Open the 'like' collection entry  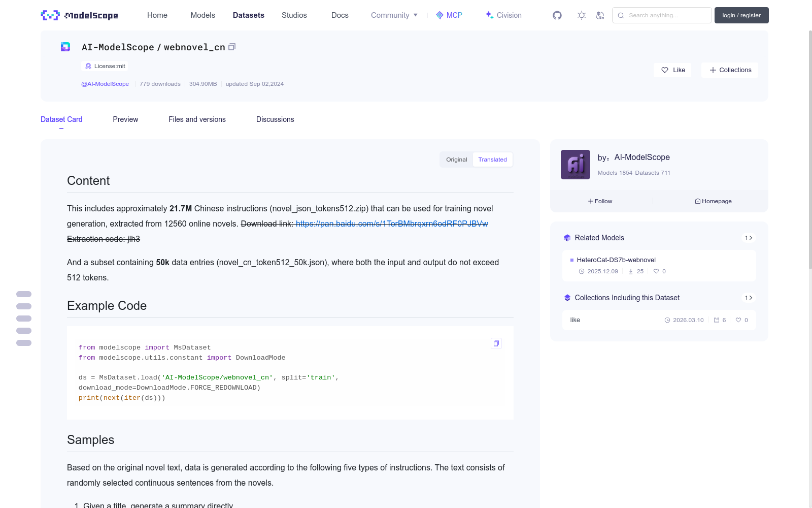659,320
